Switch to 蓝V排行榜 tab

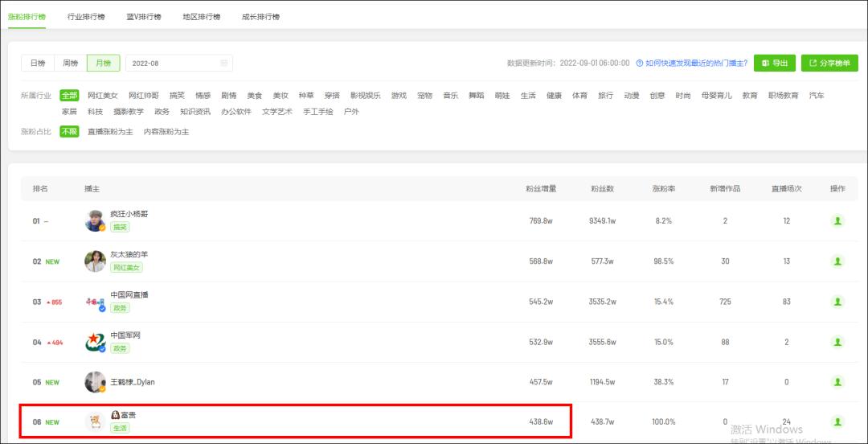point(144,17)
